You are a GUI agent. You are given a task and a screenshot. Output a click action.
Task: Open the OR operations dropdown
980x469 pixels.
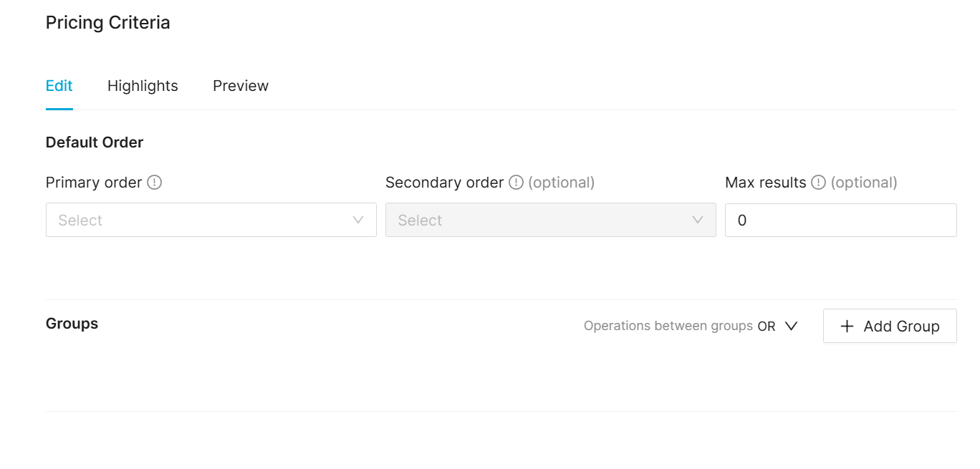[x=767, y=327]
